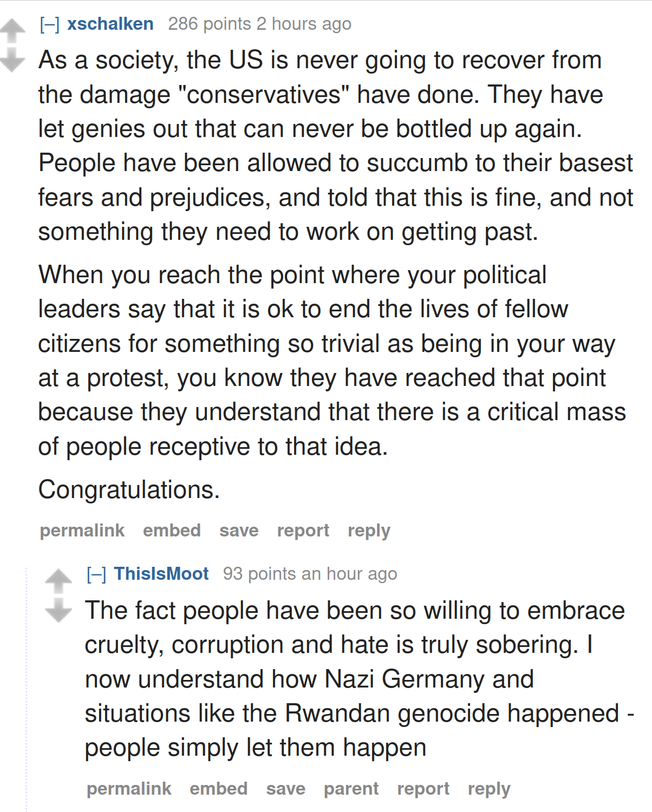Upvote the ThisIsMoot reply

pos(58,581)
